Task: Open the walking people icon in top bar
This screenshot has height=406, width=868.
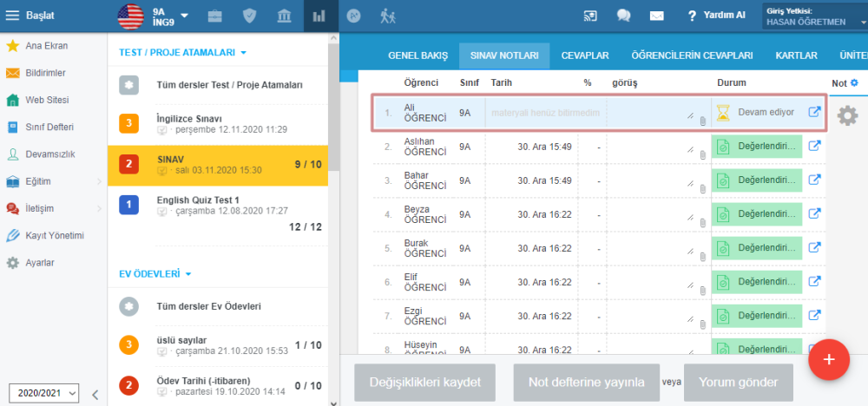Action: pyautogui.click(x=388, y=16)
